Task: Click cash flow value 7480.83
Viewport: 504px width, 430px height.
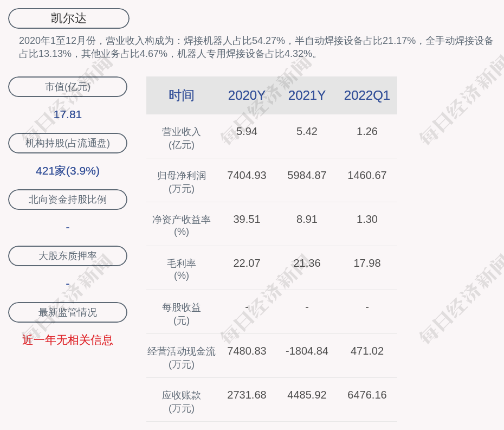Action: (x=247, y=351)
